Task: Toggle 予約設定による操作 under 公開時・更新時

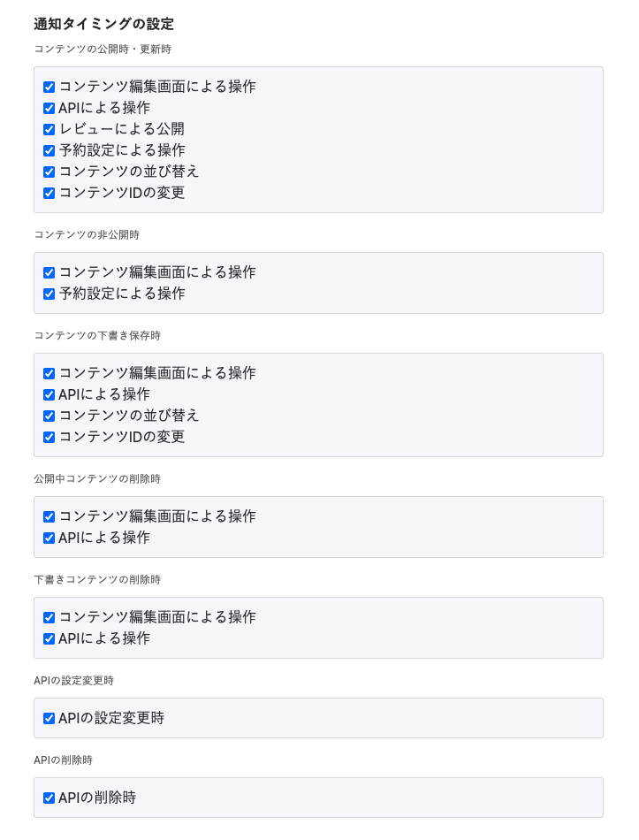Action: coord(49,151)
